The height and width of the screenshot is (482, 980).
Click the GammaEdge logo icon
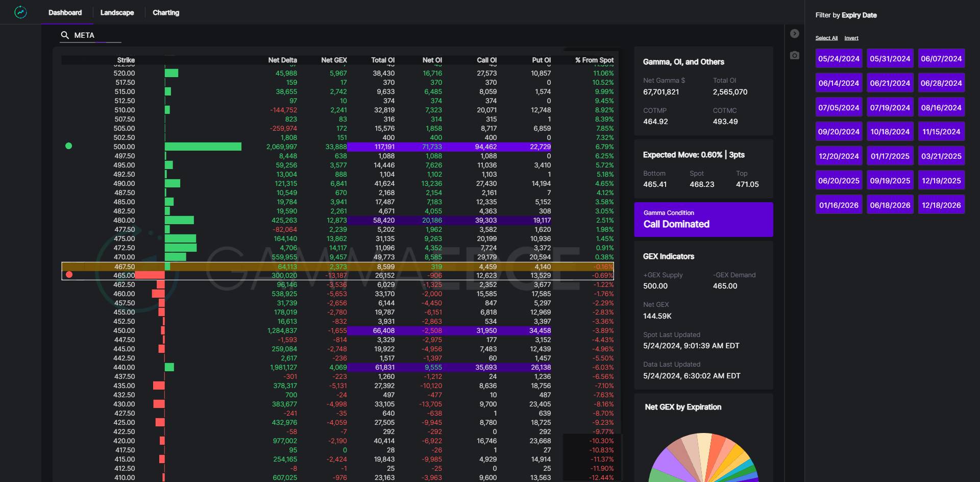(x=20, y=12)
